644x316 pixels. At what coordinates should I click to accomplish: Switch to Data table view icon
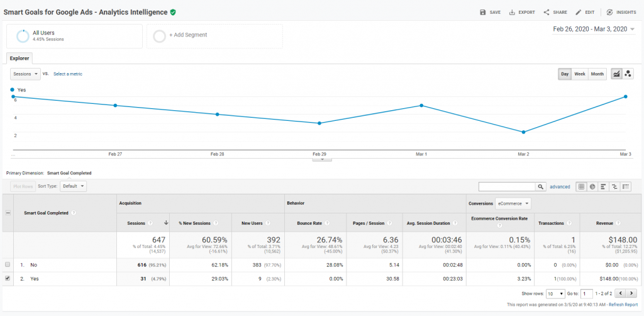[x=581, y=186]
